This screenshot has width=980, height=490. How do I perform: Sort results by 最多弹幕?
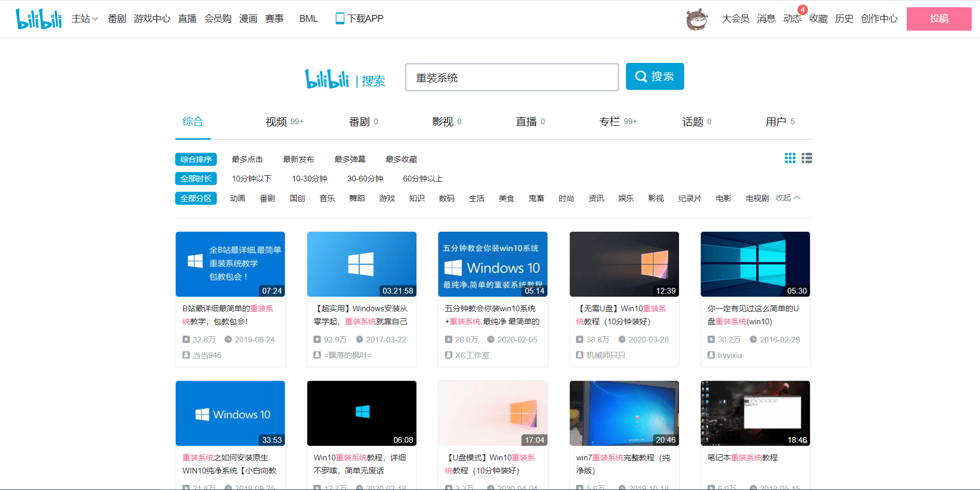(350, 160)
